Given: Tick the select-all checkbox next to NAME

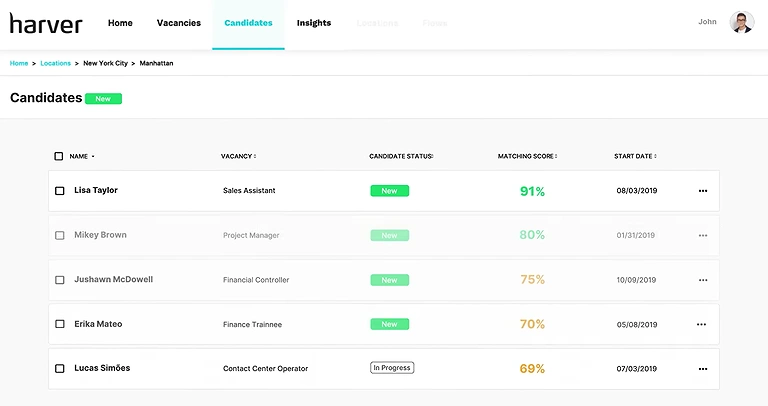Looking at the screenshot, I should coord(59,156).
